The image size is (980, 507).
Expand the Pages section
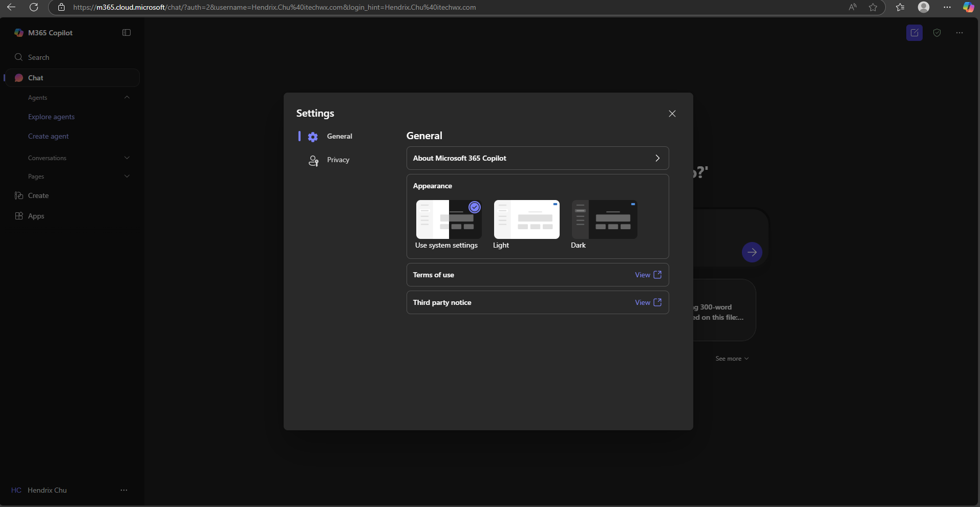[x=127, y=177]
